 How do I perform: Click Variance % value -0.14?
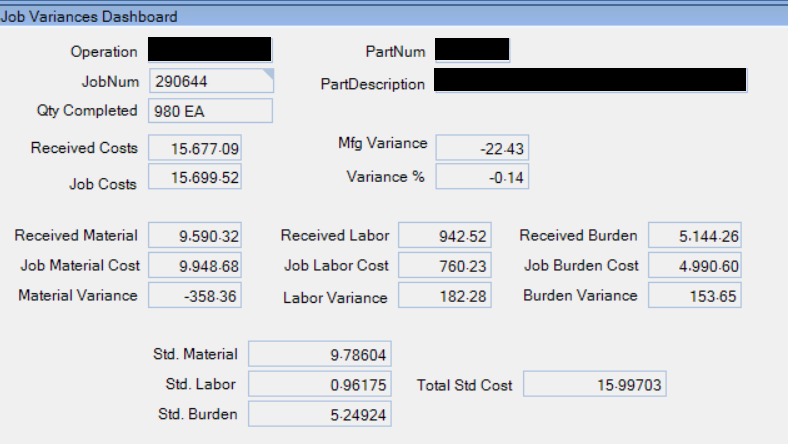(482, 176)
